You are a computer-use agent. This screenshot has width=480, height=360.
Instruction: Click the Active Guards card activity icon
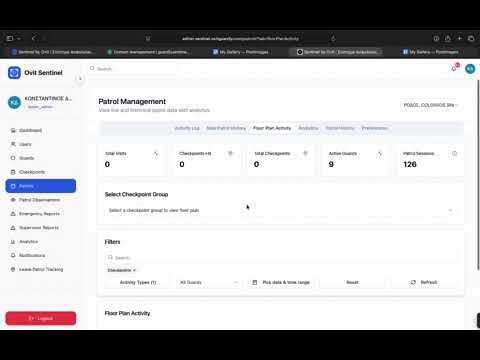click(380, 153)
